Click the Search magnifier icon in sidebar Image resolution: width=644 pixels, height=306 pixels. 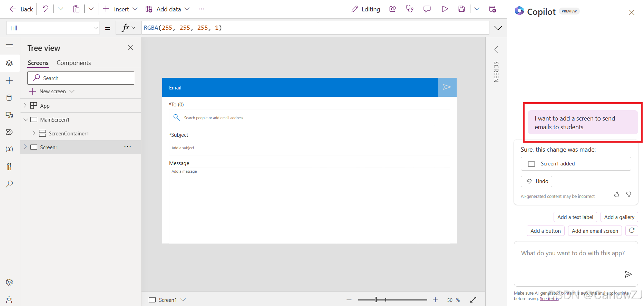pyautogui.click(x=9, y=184)
